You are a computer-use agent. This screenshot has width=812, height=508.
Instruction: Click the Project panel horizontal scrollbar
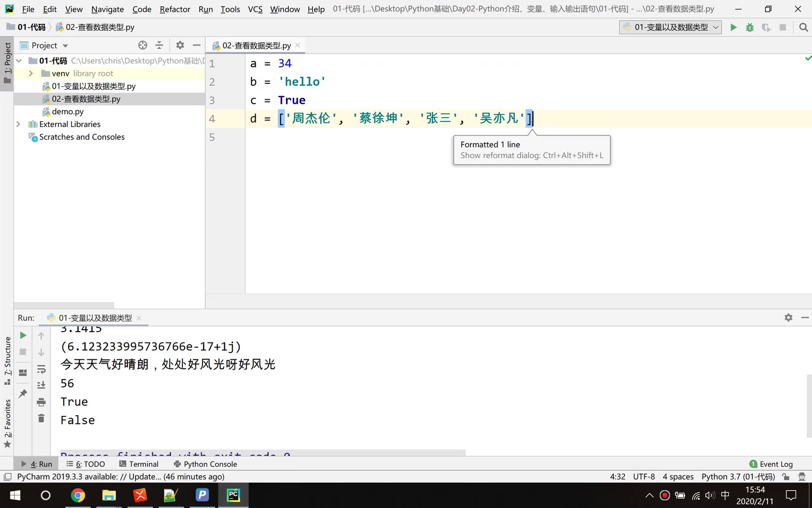(x=64, y=305)
